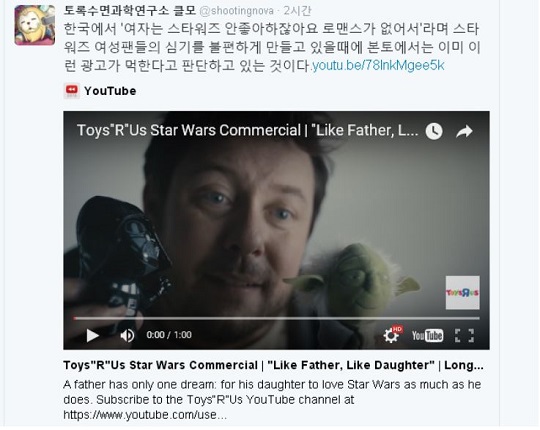Open the "Like Father, Like Daughter" card title

pyautogui.click(x=273, y=365)
